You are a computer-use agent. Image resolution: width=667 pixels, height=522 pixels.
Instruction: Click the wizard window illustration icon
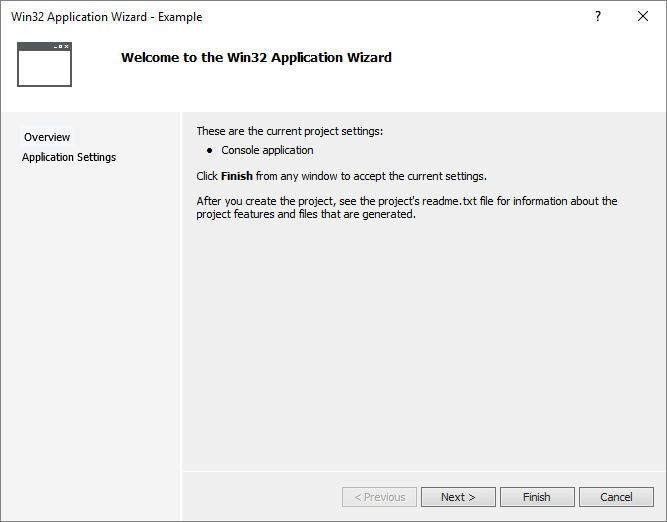tap(44, 64)
